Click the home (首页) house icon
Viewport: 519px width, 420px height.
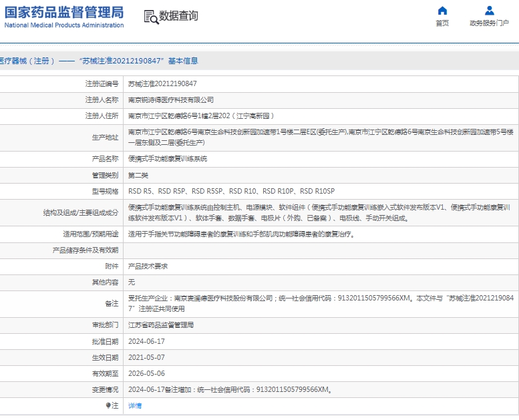coord(442,11)
